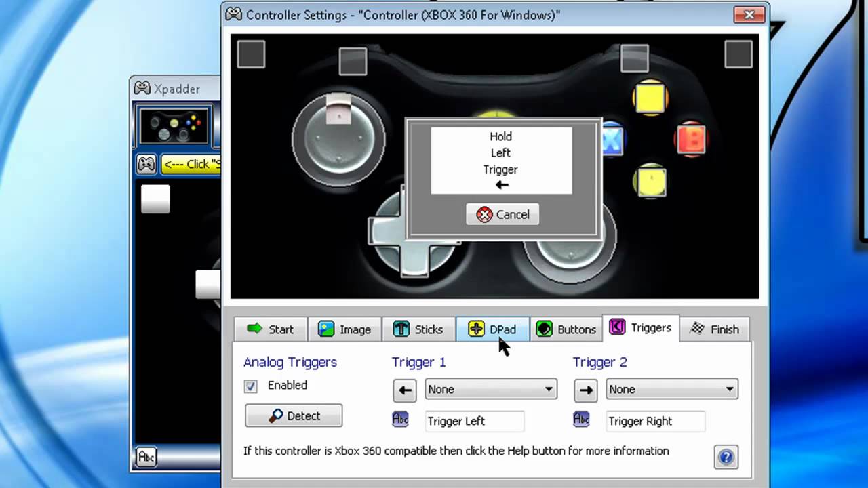The image size is (868, 488).
Task: Open the Finish tab
Action: [x=715, y=329]
